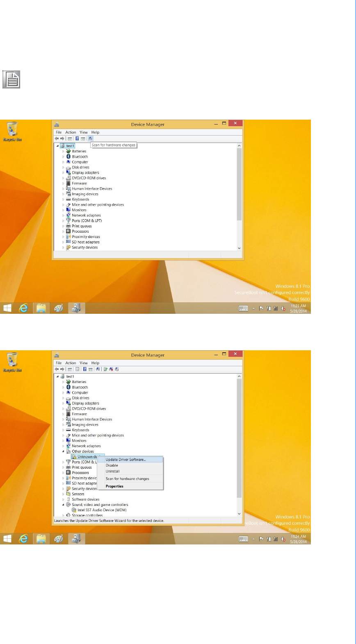Click the Paint taskbar icon in the upper screenshot

click(59, 308)
